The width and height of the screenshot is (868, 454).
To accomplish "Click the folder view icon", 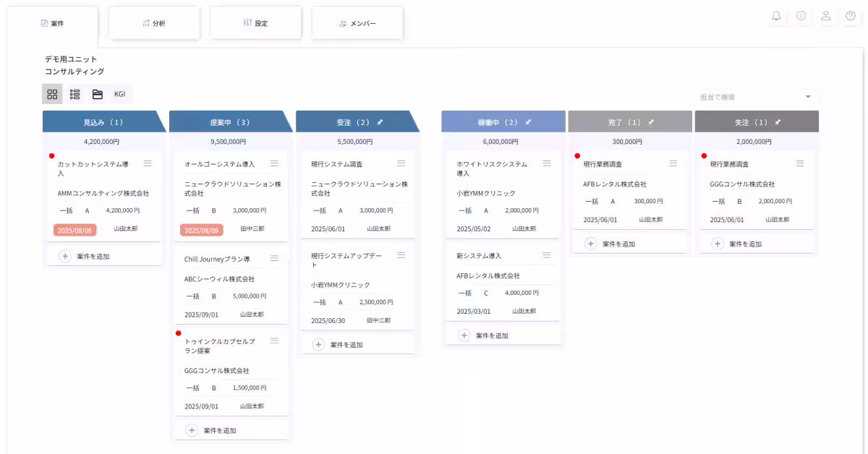I will tap(96, 94).
